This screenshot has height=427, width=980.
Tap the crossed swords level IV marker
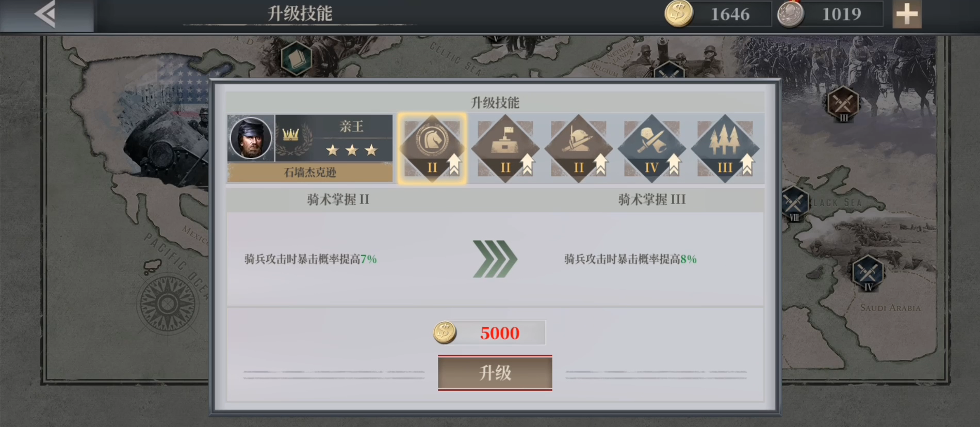[x=868, y=273]
